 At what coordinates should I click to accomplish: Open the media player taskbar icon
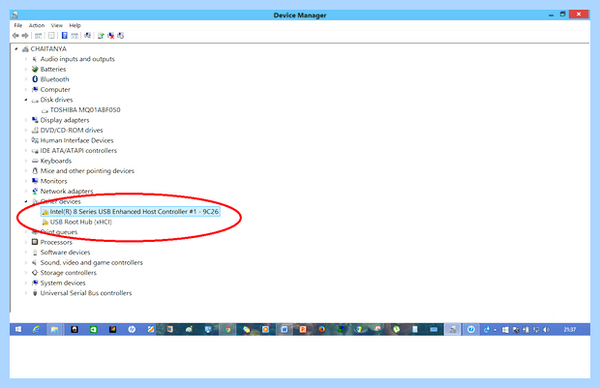click(265, 329)
